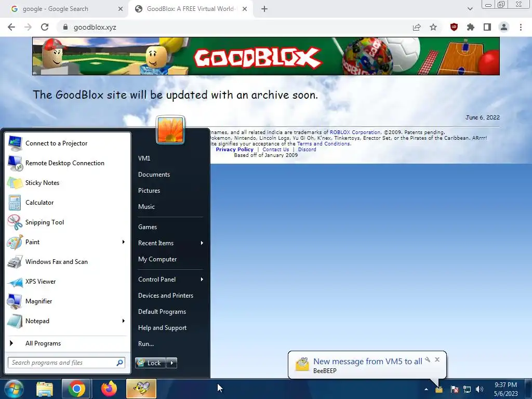
Task: Open the BeeBEEP tray icon
Action: pyautogui.click(x=439, y=389)
